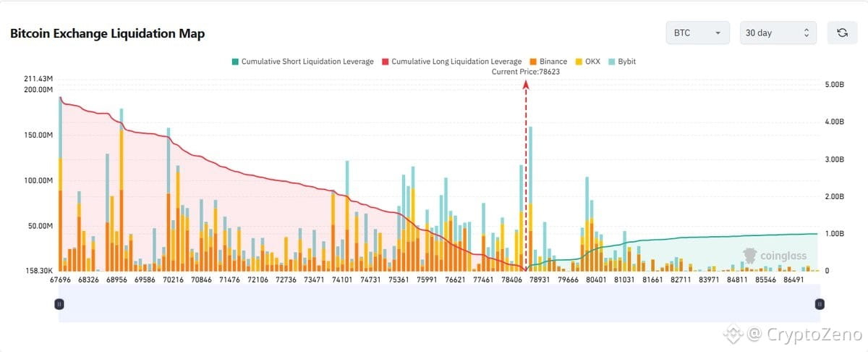Click the 68956 x-axis price label
868x352 pixels.
coord(116,279)
